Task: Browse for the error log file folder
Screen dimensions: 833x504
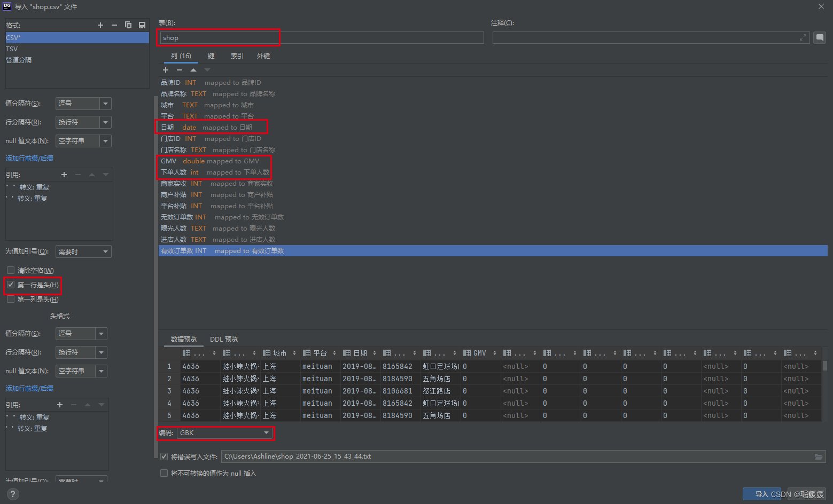Action: coord(819,456)
